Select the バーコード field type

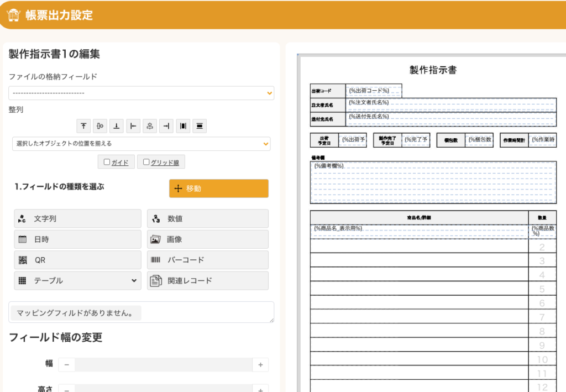(208, 260)
